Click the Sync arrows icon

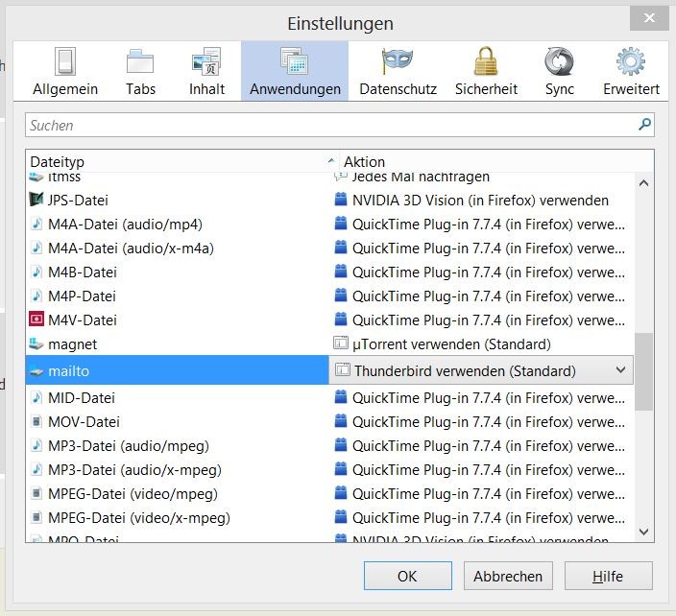click(x=559, y=63)
